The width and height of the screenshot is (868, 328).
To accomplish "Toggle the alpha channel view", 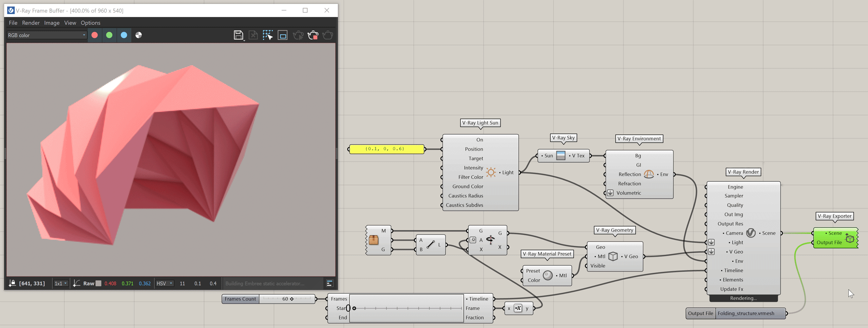I will coord(139,35).
